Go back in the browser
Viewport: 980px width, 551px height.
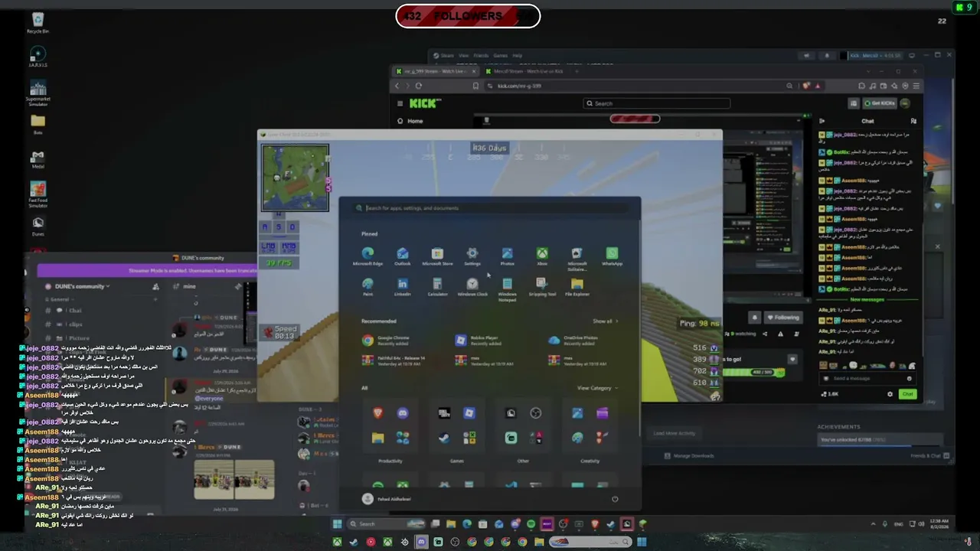[x=397, y=86]
